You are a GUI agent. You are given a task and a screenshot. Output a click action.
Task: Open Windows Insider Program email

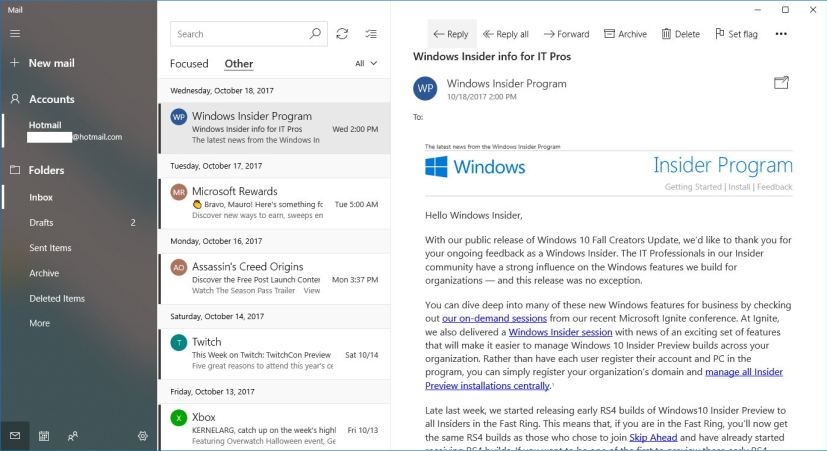275,128
